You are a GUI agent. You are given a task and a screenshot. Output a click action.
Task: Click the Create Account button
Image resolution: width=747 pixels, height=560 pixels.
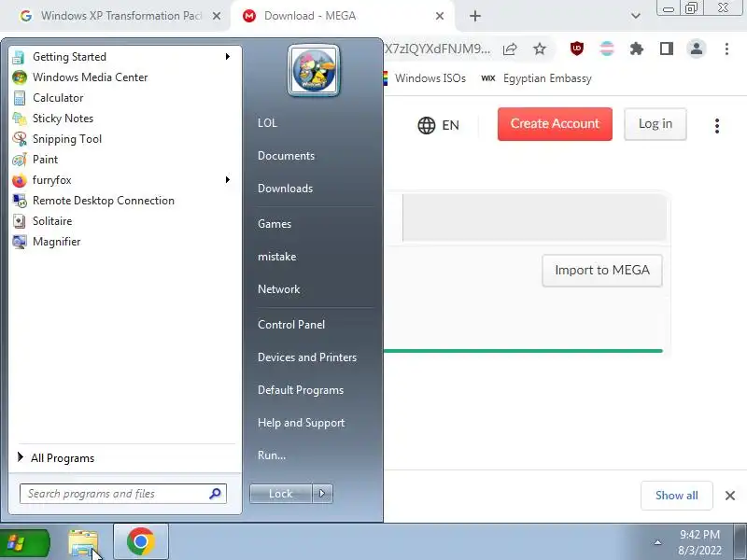click(x=555, y=124)
